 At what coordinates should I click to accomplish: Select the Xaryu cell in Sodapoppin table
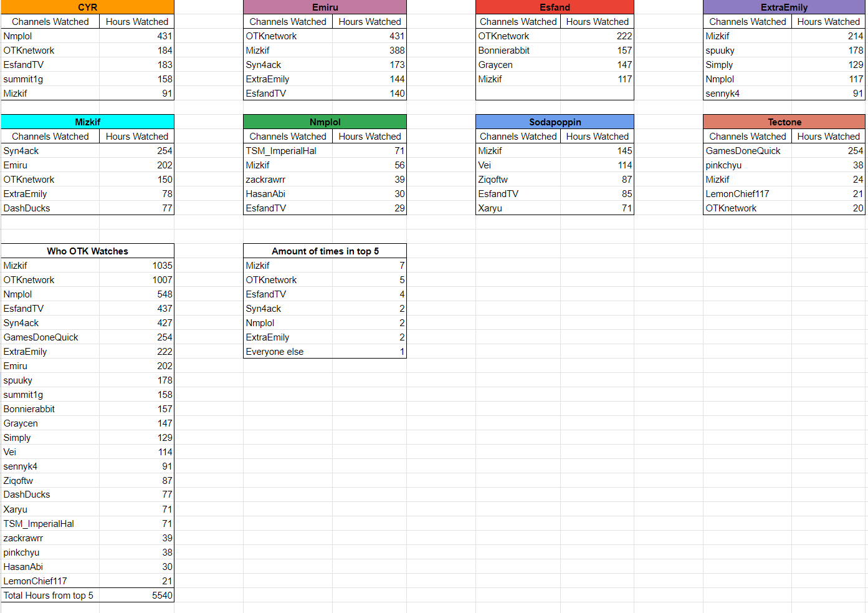[518, 208]
